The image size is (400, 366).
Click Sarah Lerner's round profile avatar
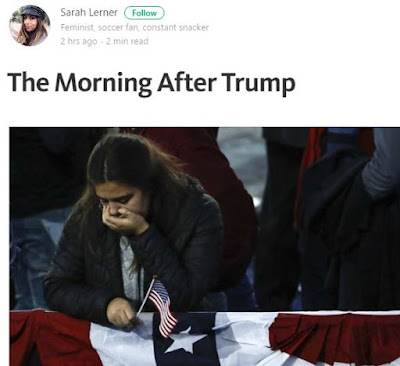[30, 25]
